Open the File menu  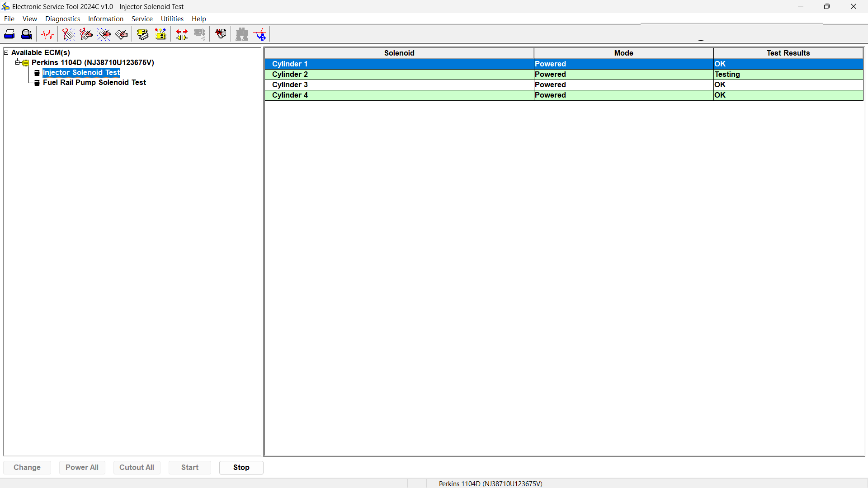pos(9,19)
